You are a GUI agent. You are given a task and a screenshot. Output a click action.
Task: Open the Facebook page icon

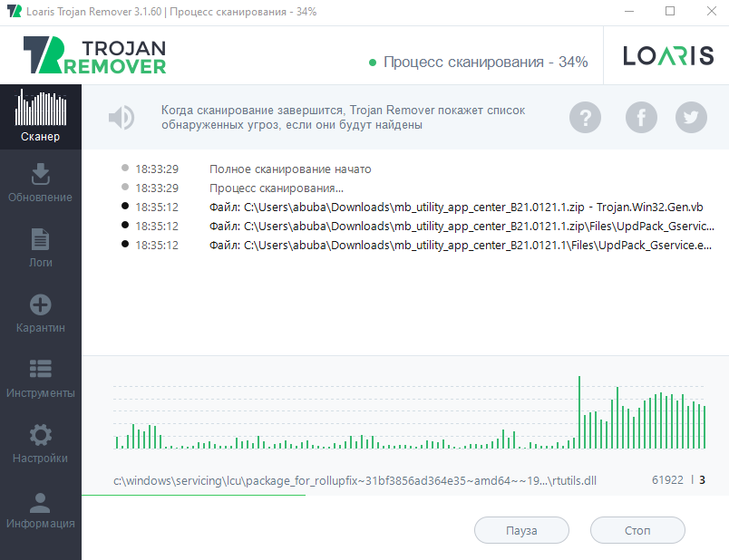click(642, 117)
